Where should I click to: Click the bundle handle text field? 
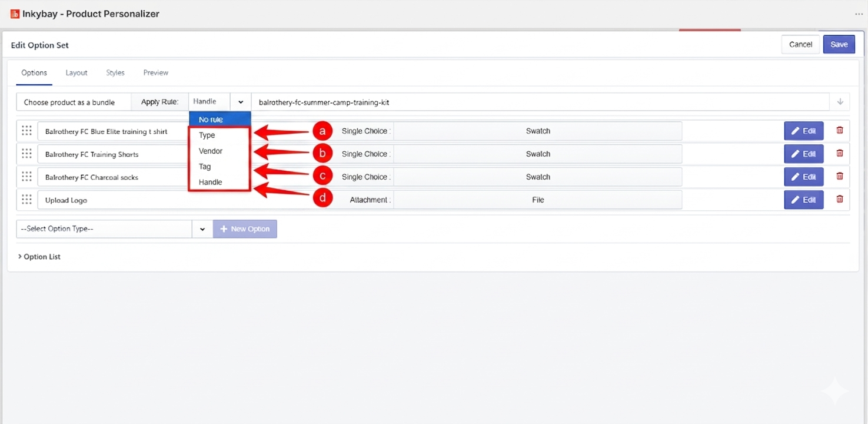coord(540,102)
